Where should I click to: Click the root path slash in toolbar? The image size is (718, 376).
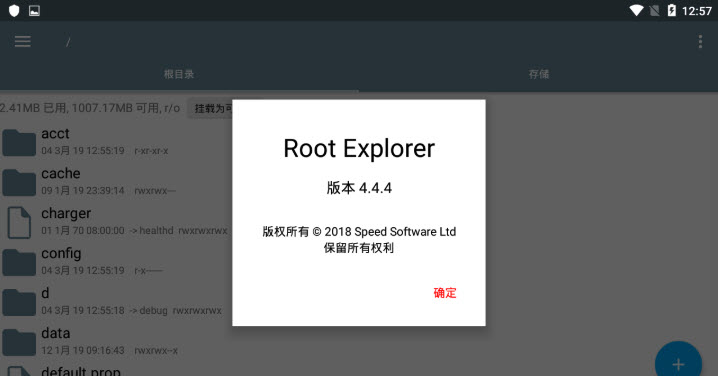68,42
